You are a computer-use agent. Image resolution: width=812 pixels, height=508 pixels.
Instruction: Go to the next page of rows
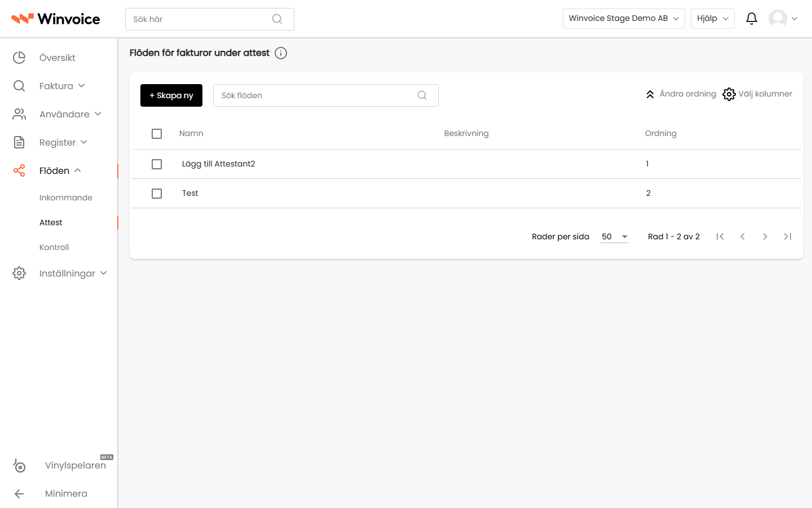click(765, 237)
